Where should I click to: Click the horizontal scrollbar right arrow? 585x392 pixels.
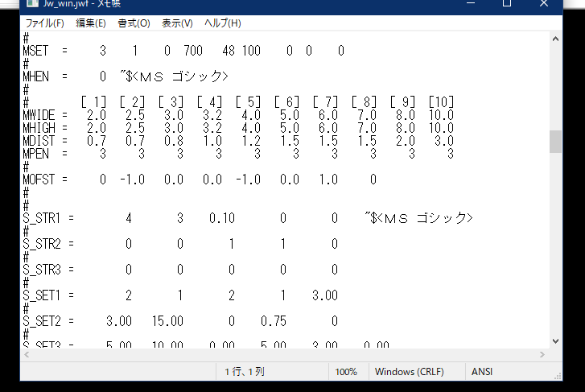click(x=542, y=354)
